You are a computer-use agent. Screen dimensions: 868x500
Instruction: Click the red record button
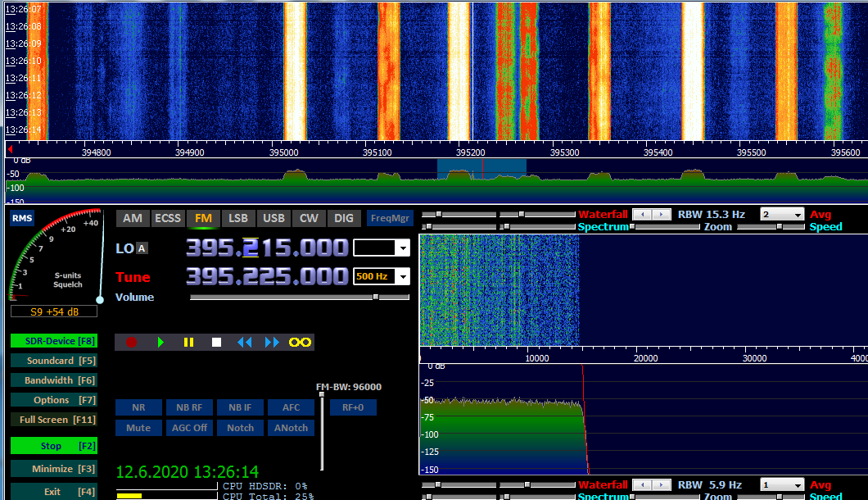[131, 342]
